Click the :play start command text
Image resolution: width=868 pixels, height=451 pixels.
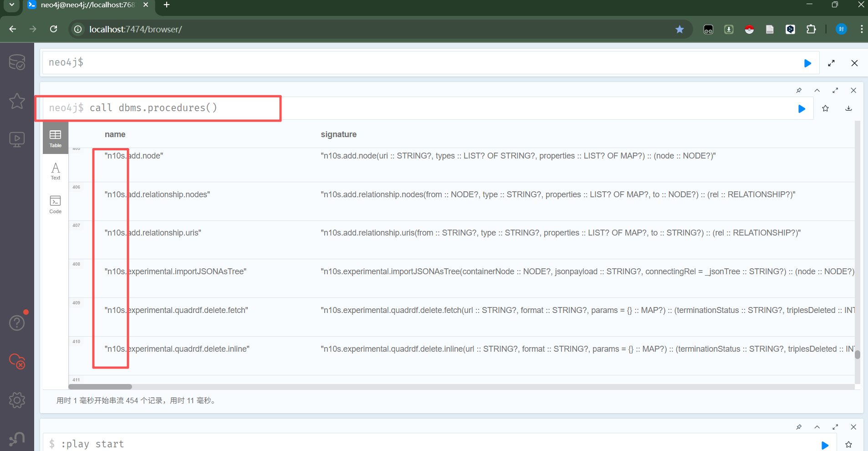coord(92,444)
